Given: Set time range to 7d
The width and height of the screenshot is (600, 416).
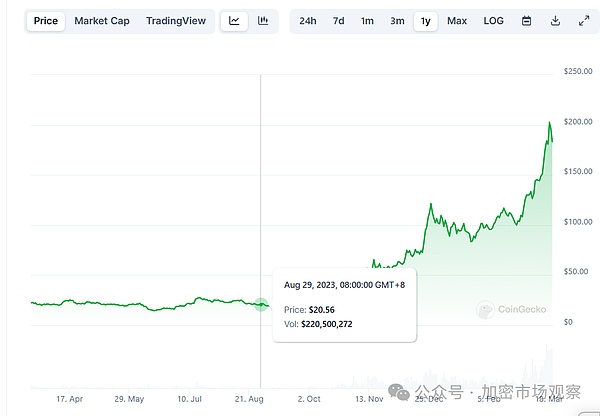Looking at the screenshot, I should (339, 21).
